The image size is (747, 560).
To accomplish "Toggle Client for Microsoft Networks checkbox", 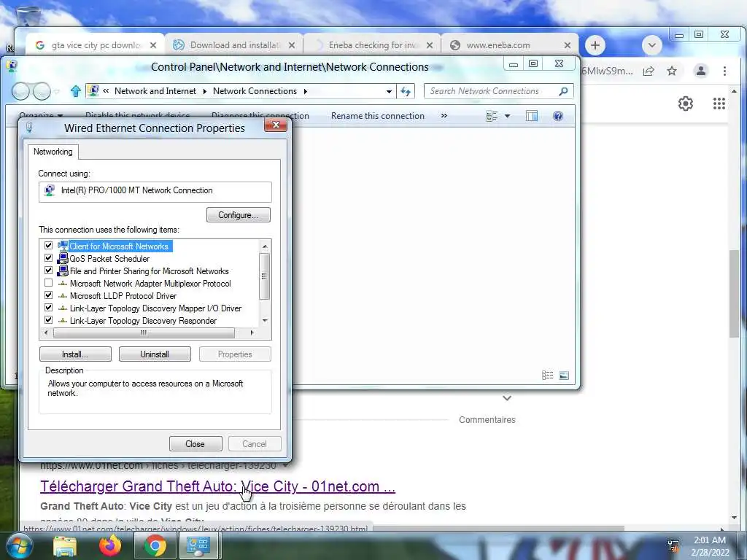I will click(x=49, y=246).
